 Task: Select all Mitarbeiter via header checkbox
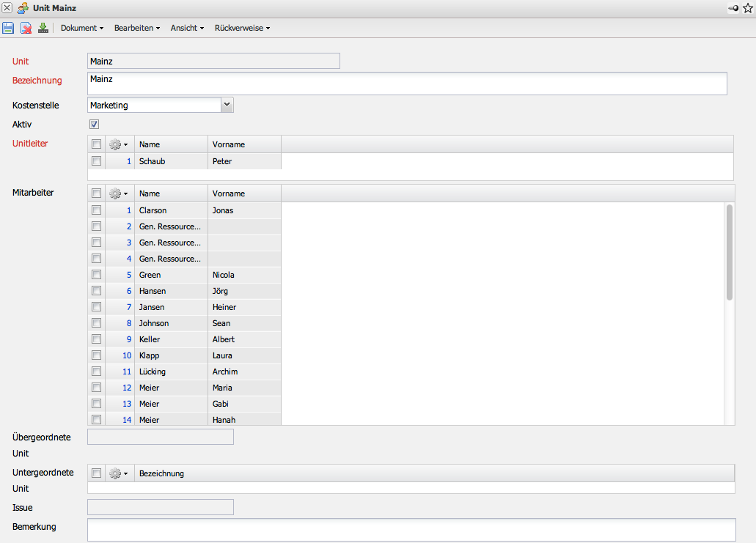tap(96, 193)
